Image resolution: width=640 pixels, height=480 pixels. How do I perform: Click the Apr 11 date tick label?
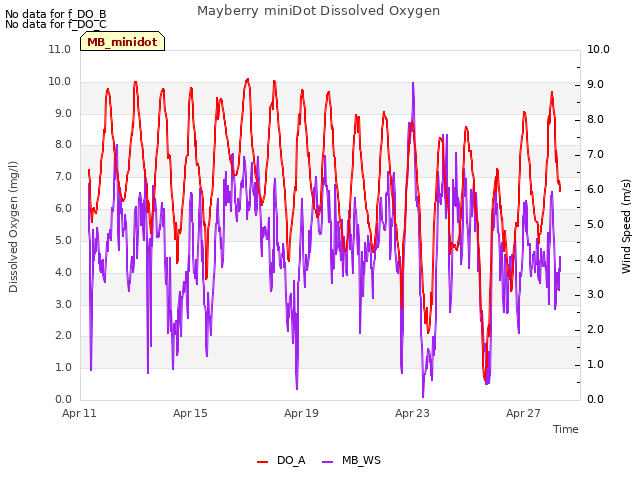[x=79, y=413]
